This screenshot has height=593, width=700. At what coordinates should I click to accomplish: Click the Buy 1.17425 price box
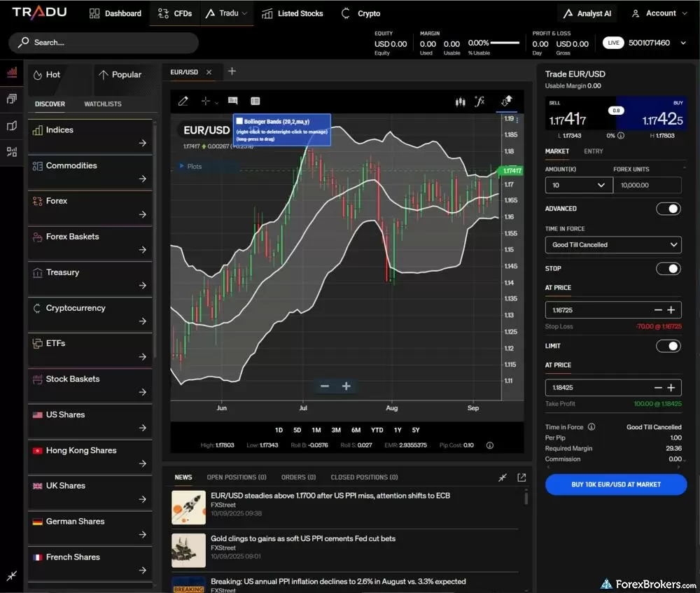coord(651,113)
